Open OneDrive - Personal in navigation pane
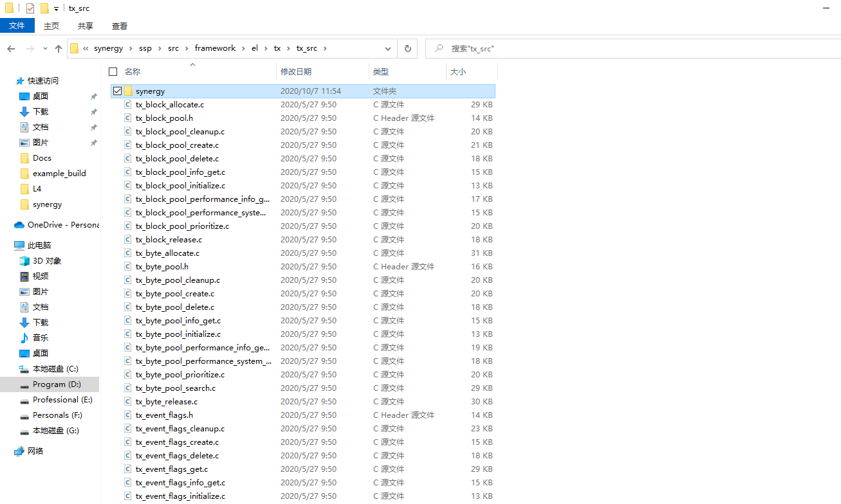 [63, 224]
